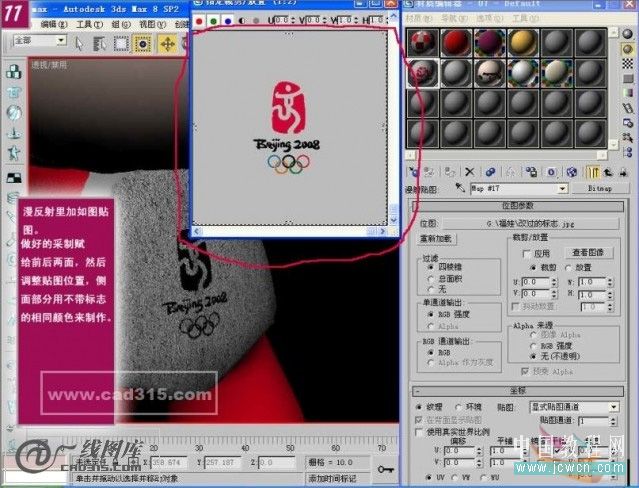Screen dimensions: 639x488
Task: Click Go Forward to Sibling icon
Action: [x=623, y=172]
